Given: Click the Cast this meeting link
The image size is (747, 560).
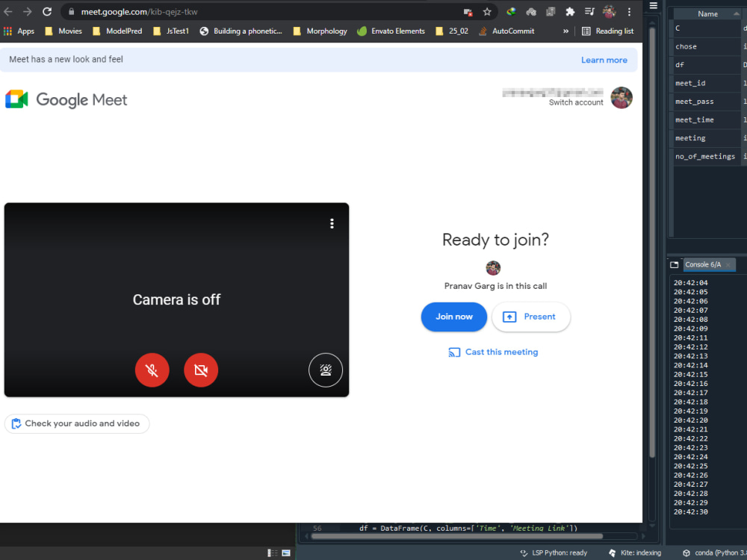Looking at the screenshot, I should point(493,352).
